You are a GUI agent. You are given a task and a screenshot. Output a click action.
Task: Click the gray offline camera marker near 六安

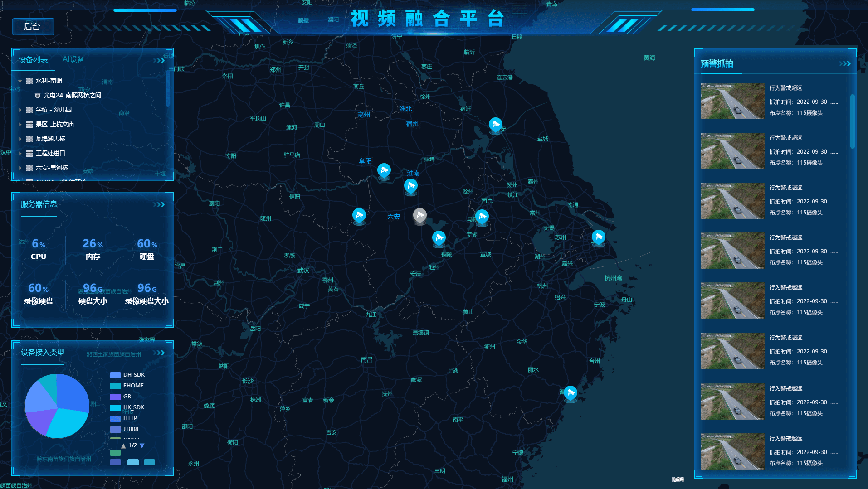pyautogui.click(x=419, y=215)
